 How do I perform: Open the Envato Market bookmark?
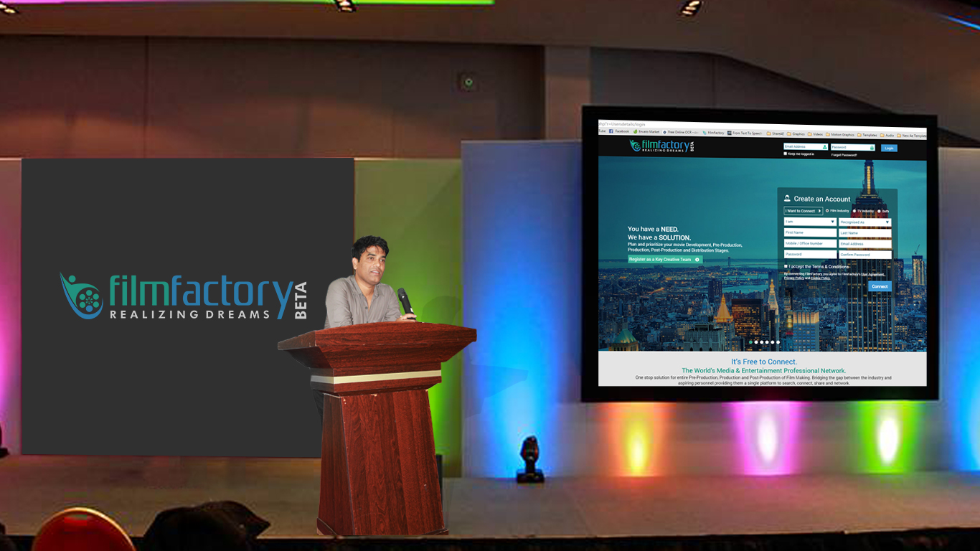[646, 132]
